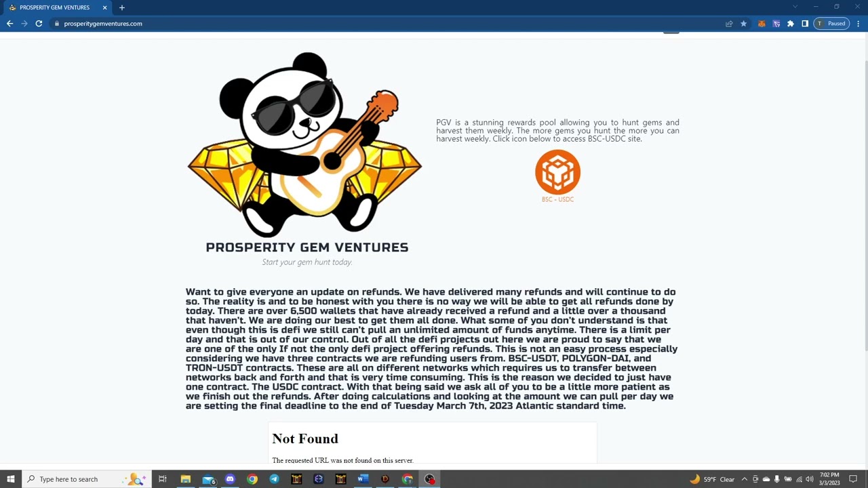Open the MetaMask fox extension
Screen dimensions: 868x488
[762, 24]
